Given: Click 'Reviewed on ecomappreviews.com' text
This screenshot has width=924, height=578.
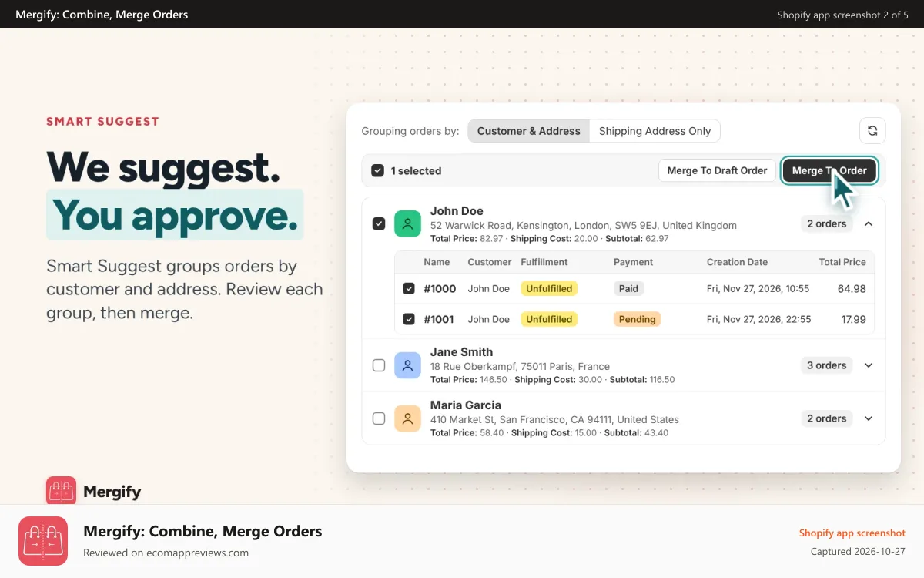Looking at the screenshot, I should coord(166,553).
